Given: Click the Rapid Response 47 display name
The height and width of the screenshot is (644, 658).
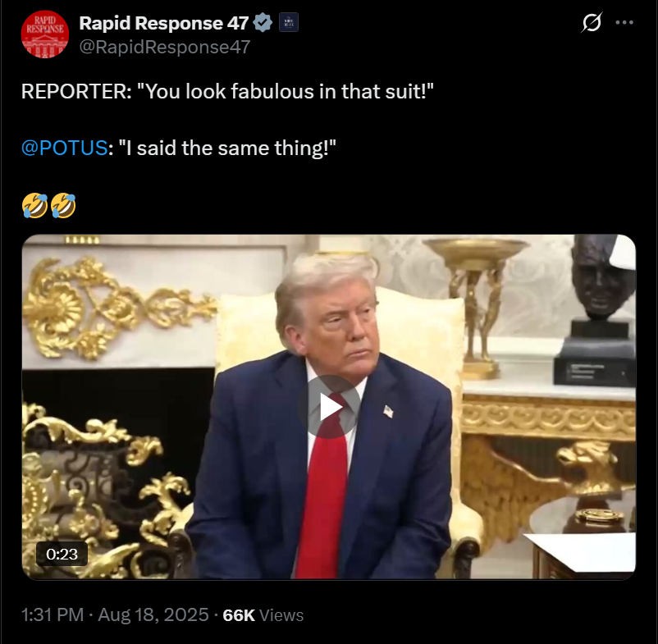Looking at the screenshot, I should point(163,23).
